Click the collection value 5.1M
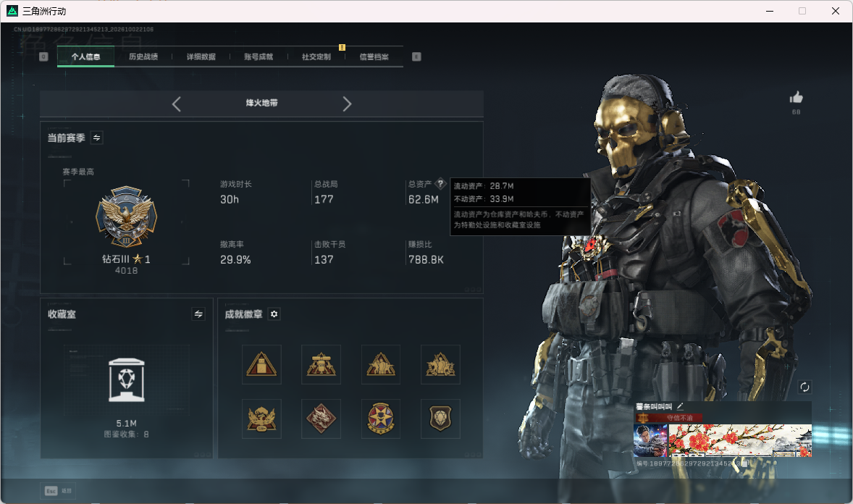This screenshot has width=853, height=504. click(126, 424)
